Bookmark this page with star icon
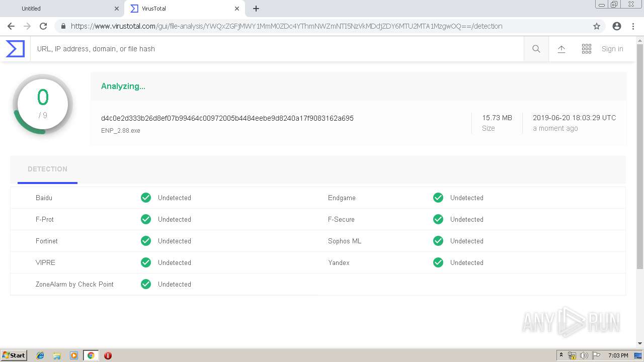Screen dimensions: 644x362 [597, 26]
